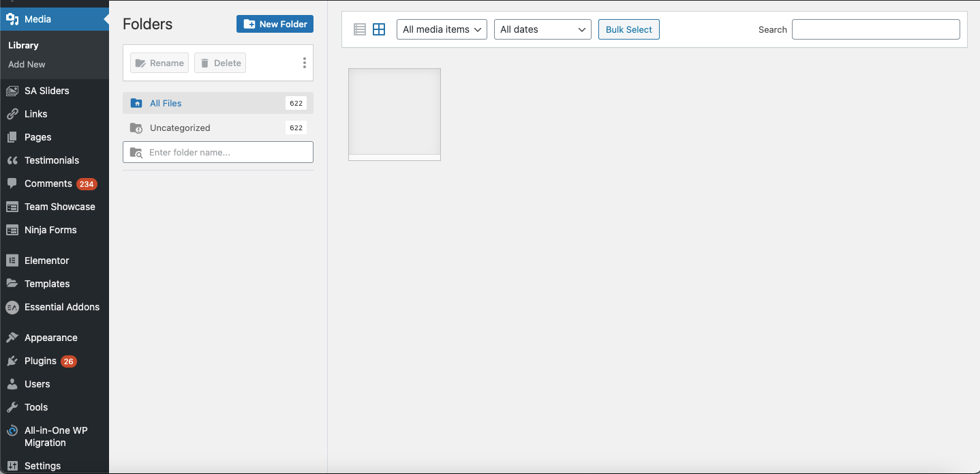Screen dimensions: 980x474
Task: Open Ninja Forms from the sidebar
Action: [x=12, y=230]
